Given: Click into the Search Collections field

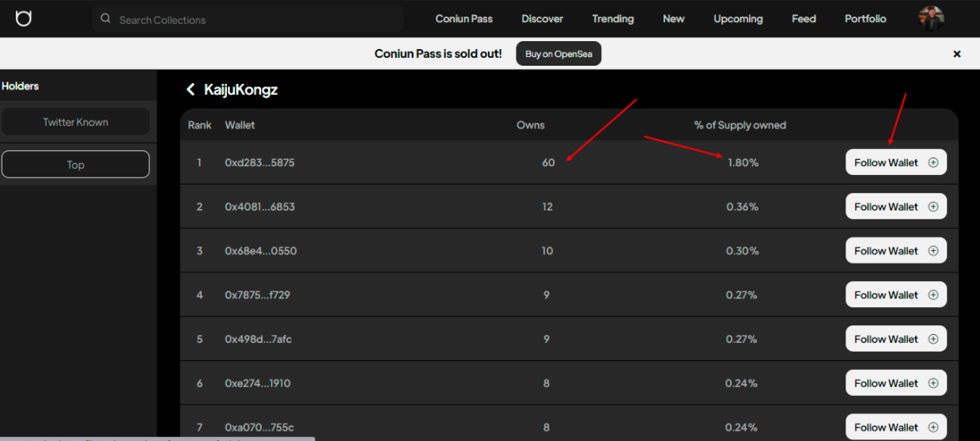Looking at the screenshot, I should 253,20.
